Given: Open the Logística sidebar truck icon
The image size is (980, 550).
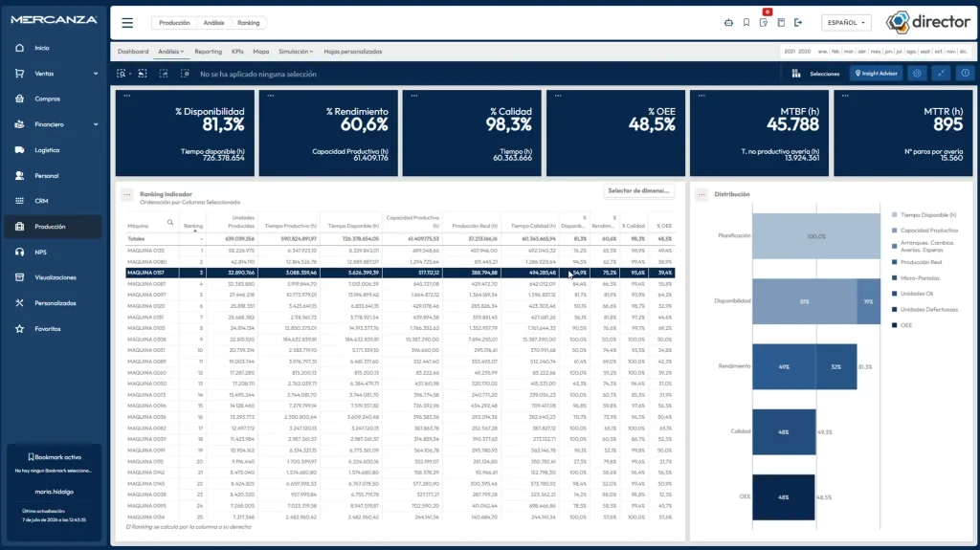Looking at the screenshot, I should point(19,150).
